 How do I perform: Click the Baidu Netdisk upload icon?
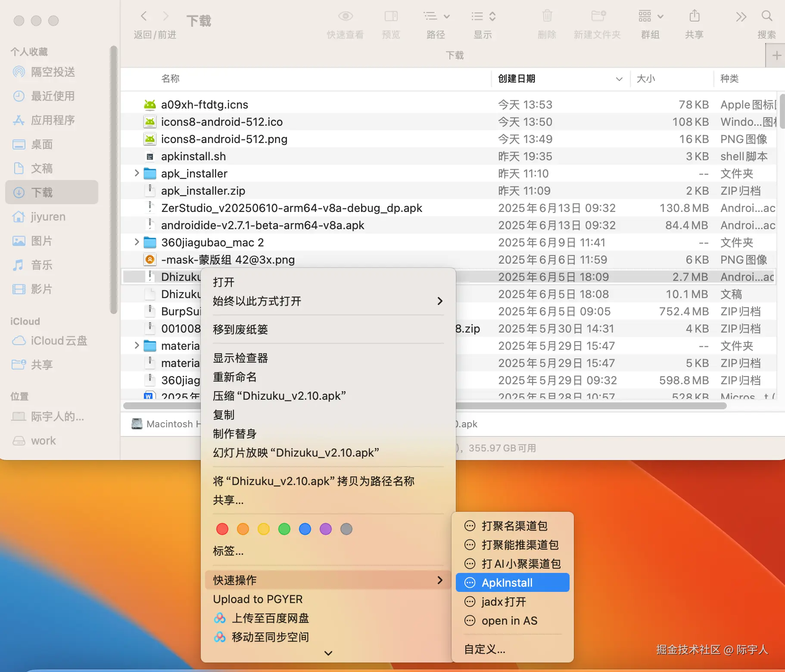click(220, 618)
